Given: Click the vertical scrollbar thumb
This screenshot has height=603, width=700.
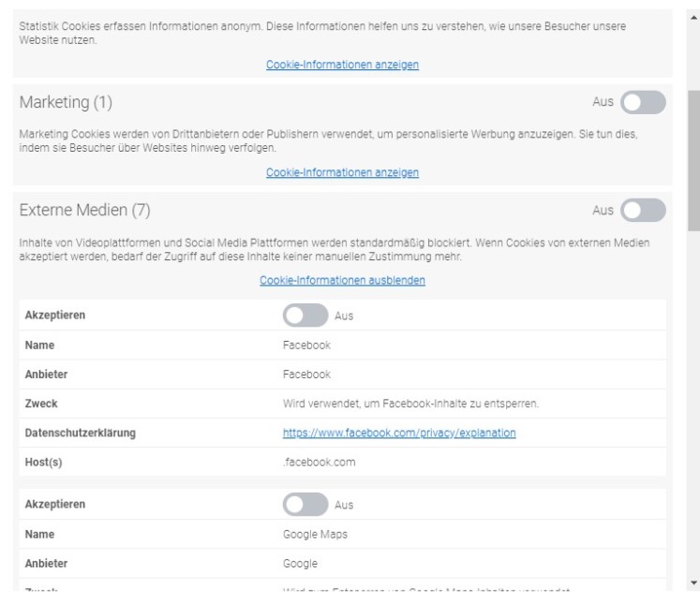Looking at the screenshot, I should pyautogui.click(x=693, y=159).
